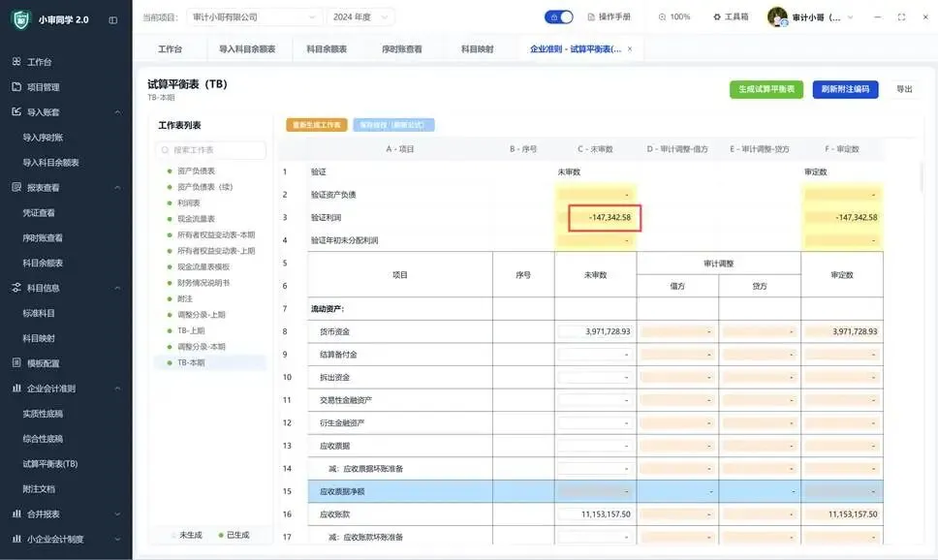Click the 搜索工作表 search field
The image size is (938, 560).
(210, 150)
